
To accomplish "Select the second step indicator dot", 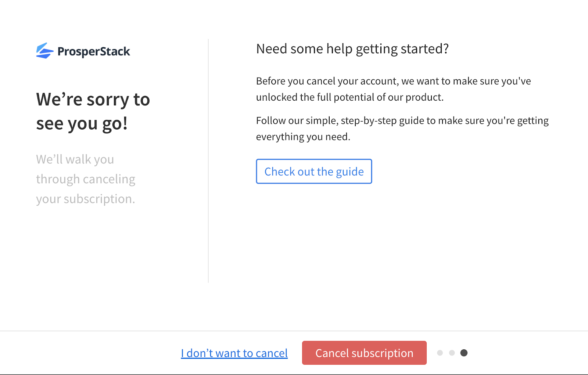I will (452, 353).
